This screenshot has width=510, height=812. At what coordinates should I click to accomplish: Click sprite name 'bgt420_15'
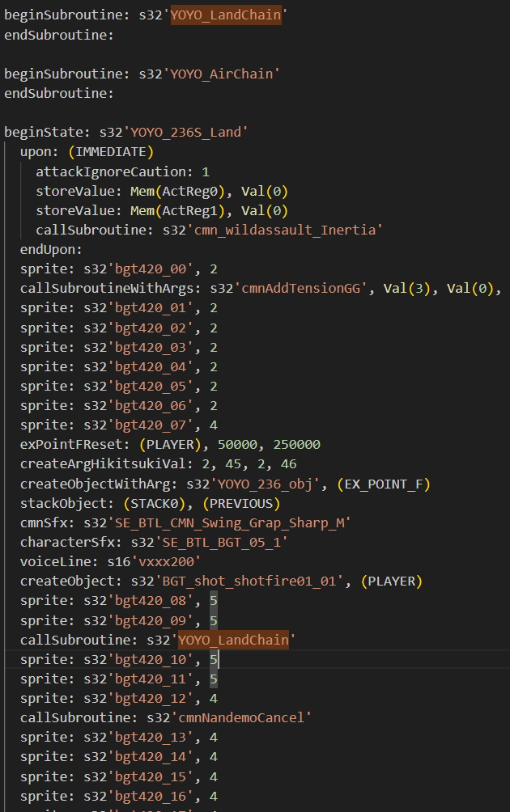pos(151,777)
